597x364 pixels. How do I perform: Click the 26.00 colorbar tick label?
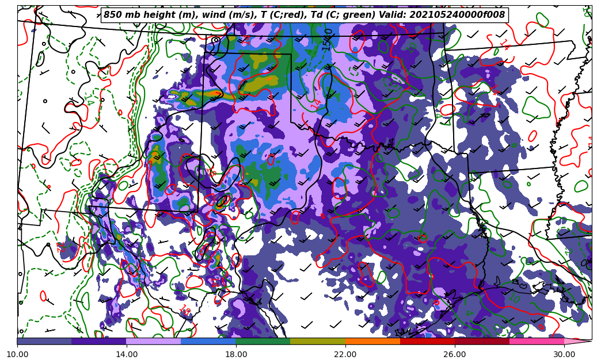(x=455, y=354)
